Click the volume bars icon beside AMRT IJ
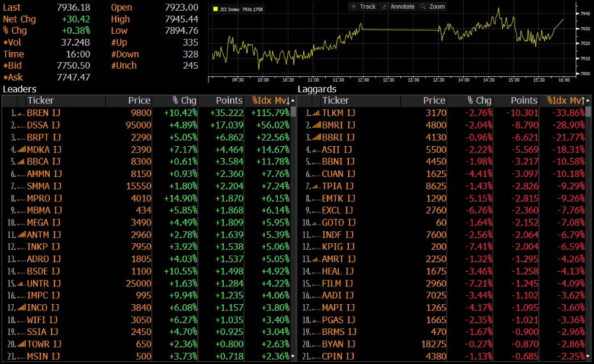 [316, 259]
